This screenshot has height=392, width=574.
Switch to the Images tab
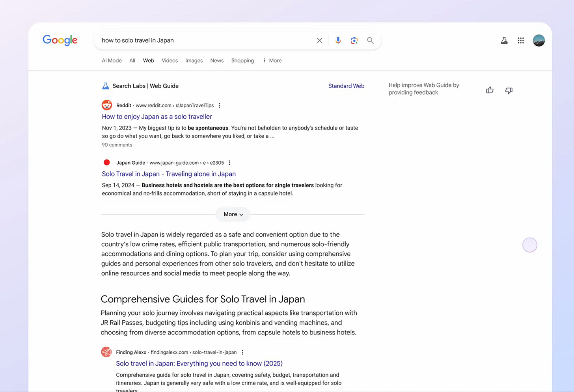point(194,61)
